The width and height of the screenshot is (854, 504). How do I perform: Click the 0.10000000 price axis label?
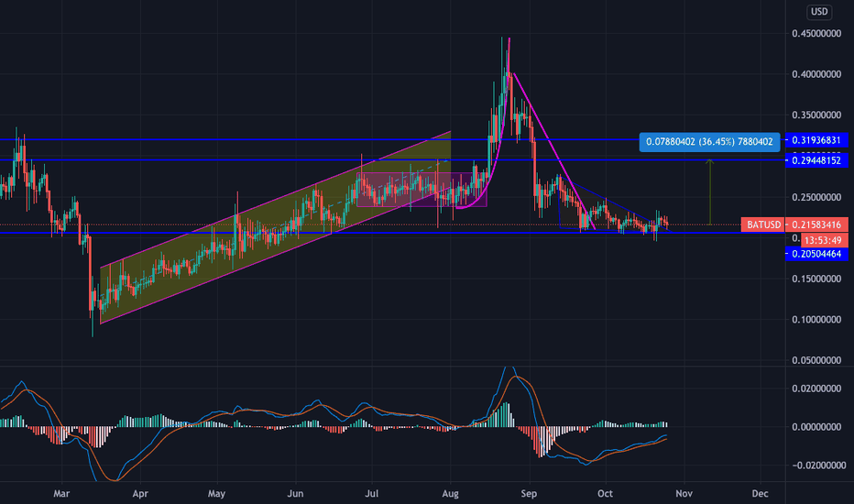[x=816, y=319]
